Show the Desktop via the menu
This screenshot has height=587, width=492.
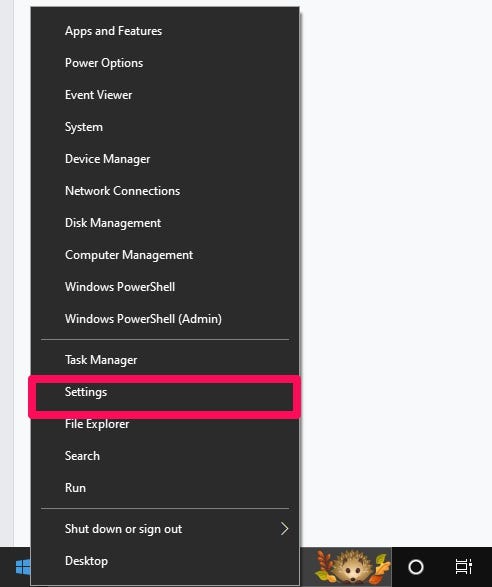coord(165,561)
